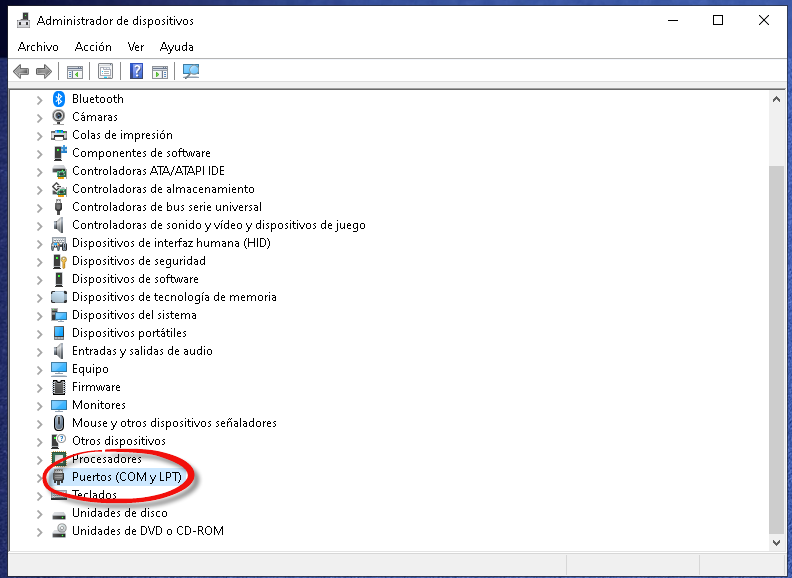
Task: Click the Dispositivos de seguridad key icon
Action: pos(60,261)
